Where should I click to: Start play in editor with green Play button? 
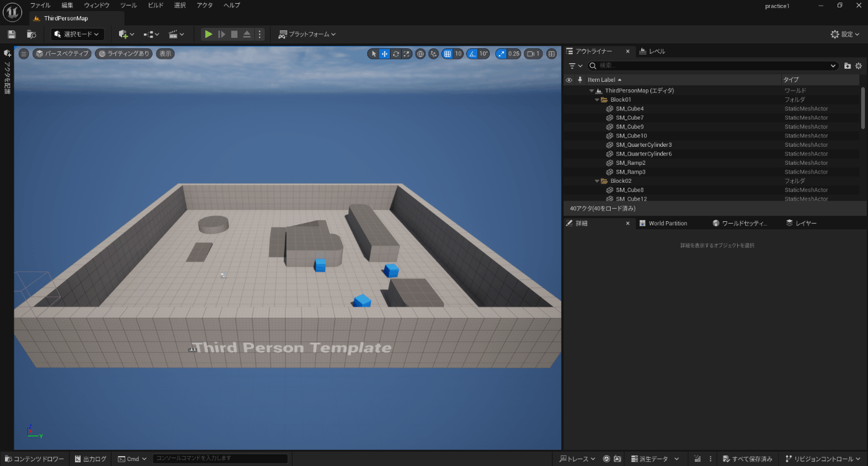point(208,34)
